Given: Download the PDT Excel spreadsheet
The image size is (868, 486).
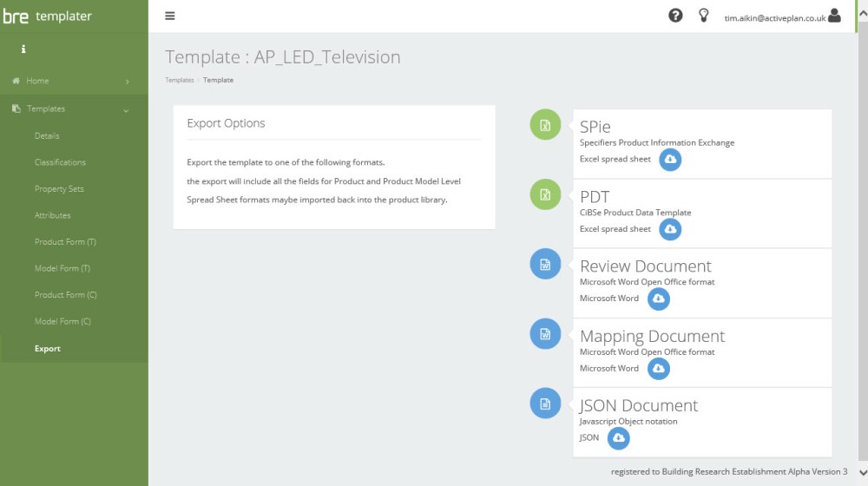Looking at the screenshot, I should point(670,229).
